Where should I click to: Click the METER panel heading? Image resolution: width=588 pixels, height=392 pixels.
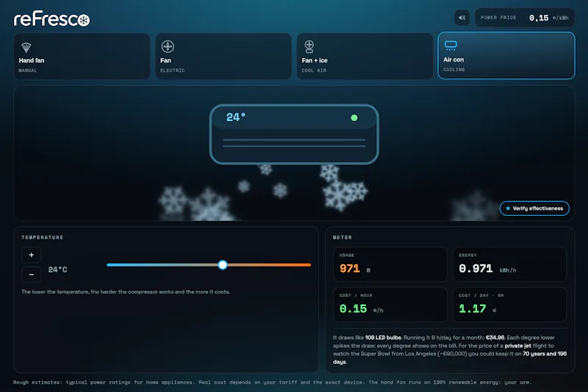(x=343, y=237)
